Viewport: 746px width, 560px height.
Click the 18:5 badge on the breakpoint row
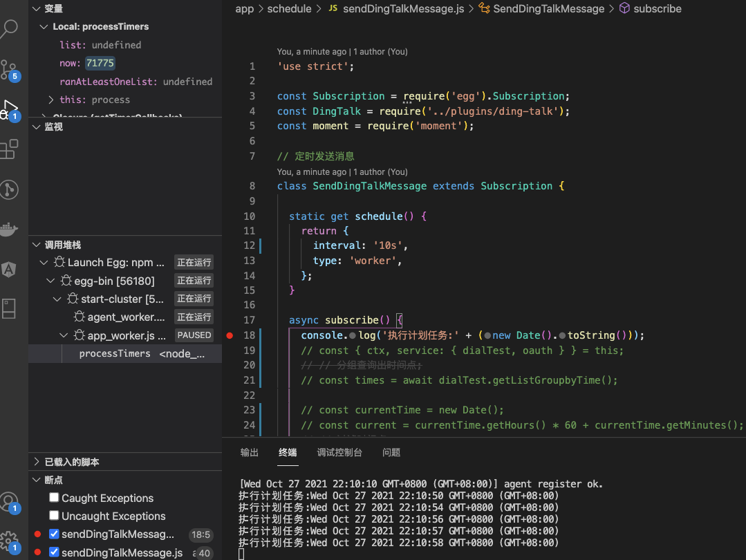tap(201, 534)
